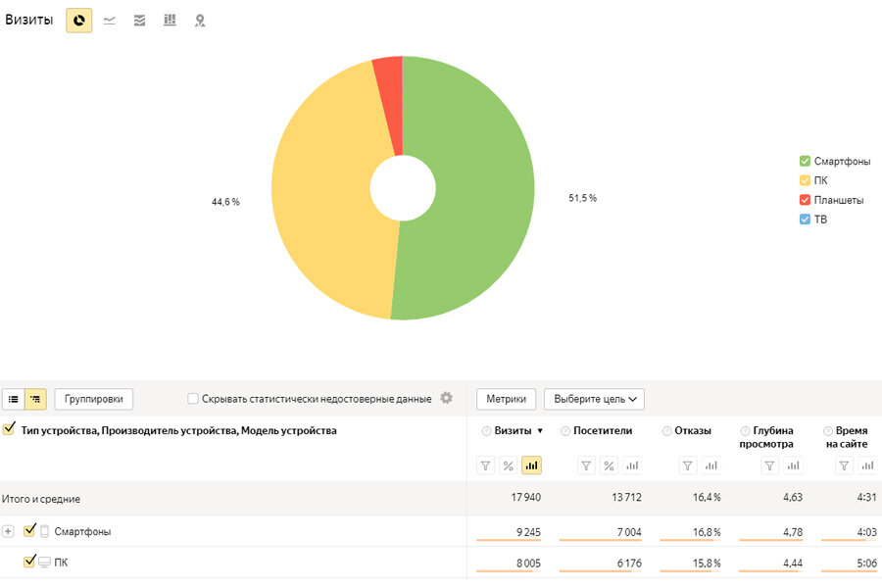Toggle percent display under Посетители column
This screenshot has height=588, width=882.
tap(609, 465)
